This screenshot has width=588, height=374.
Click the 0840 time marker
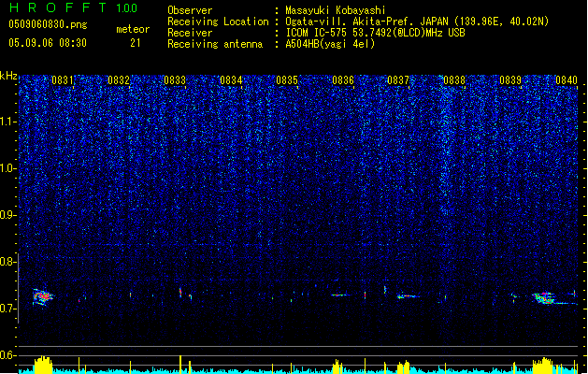click(566, 80)
